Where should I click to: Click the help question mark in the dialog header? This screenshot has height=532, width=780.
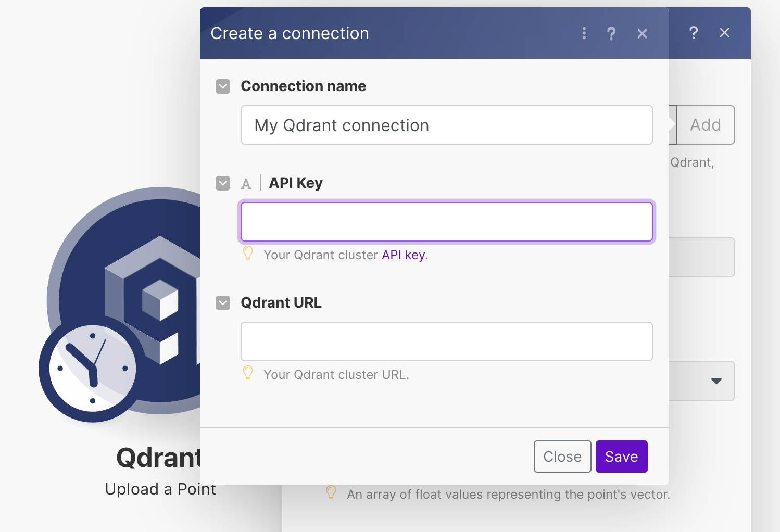611,33
